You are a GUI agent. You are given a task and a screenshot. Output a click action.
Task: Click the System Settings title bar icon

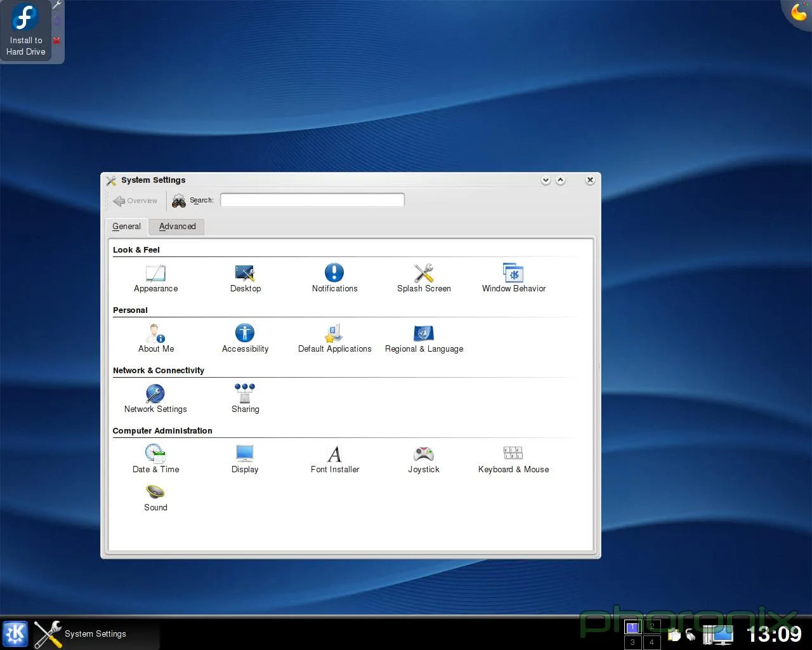coord(111,180)
